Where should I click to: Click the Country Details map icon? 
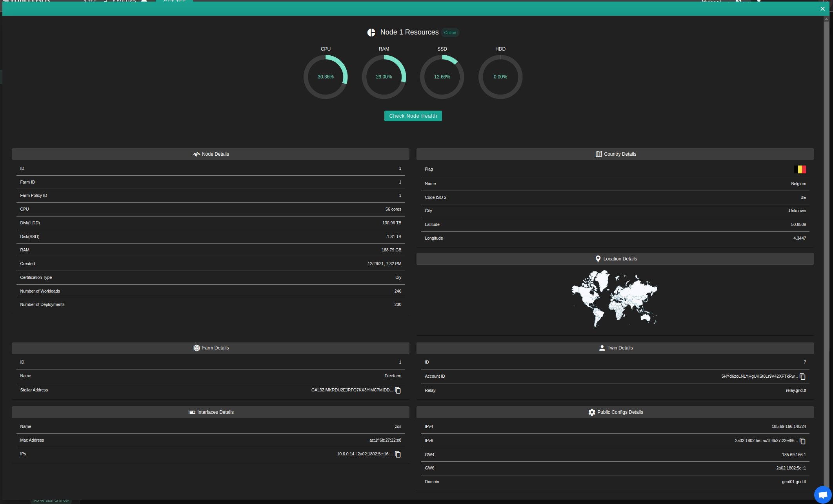point(598,154)
